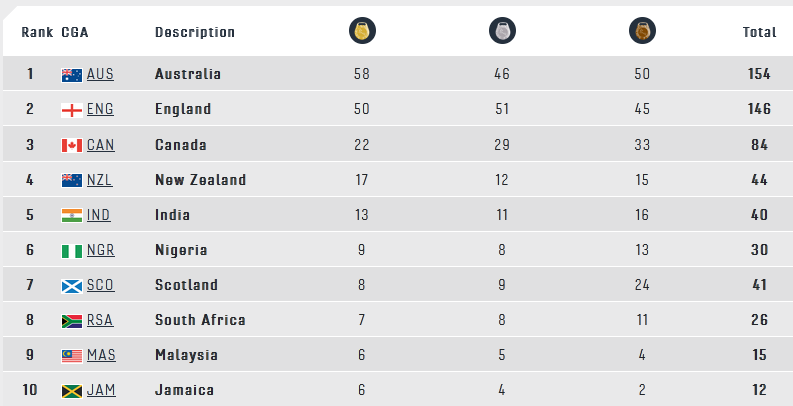The width and height of the screenshot is (793, 406).
Task: Follow the NGR link
Action: pos(101,250)
